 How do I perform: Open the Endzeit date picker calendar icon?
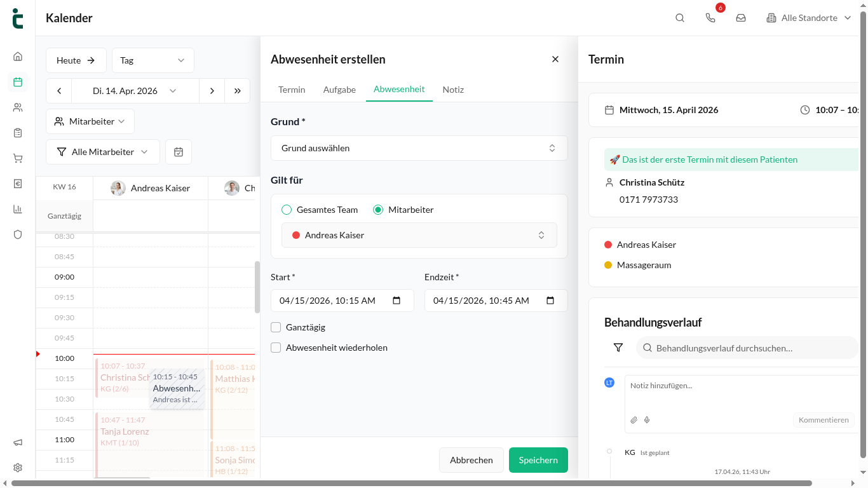550,301
